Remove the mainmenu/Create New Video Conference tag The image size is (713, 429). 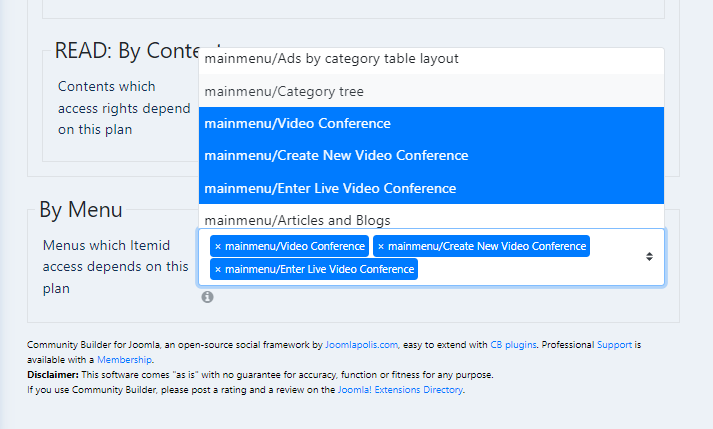(381, 247)
